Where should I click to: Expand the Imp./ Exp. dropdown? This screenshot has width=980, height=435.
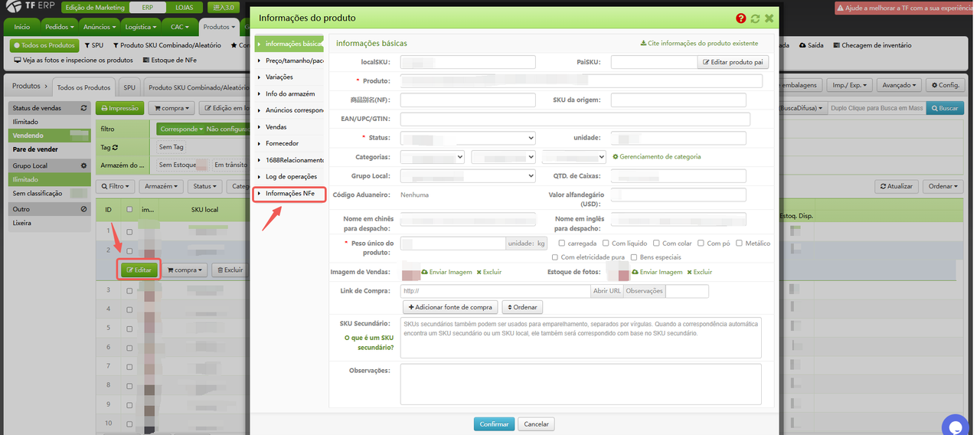coord(850,85)
